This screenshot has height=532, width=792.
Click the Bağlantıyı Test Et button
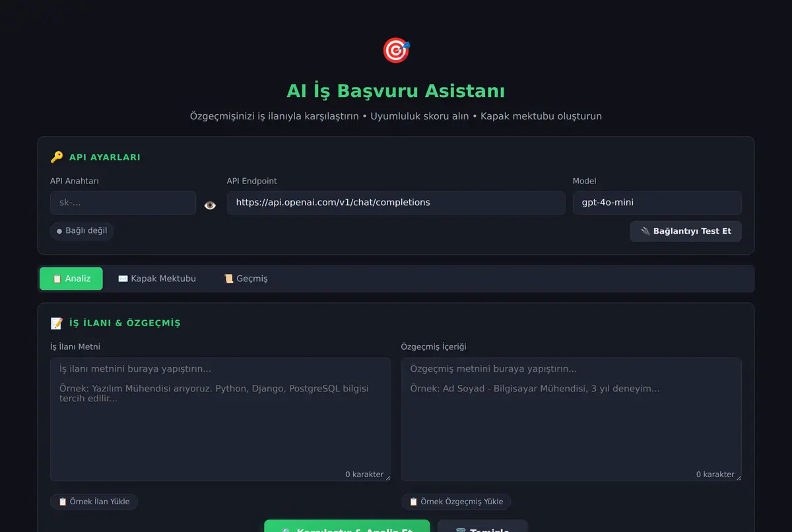[x=686, y=231]
